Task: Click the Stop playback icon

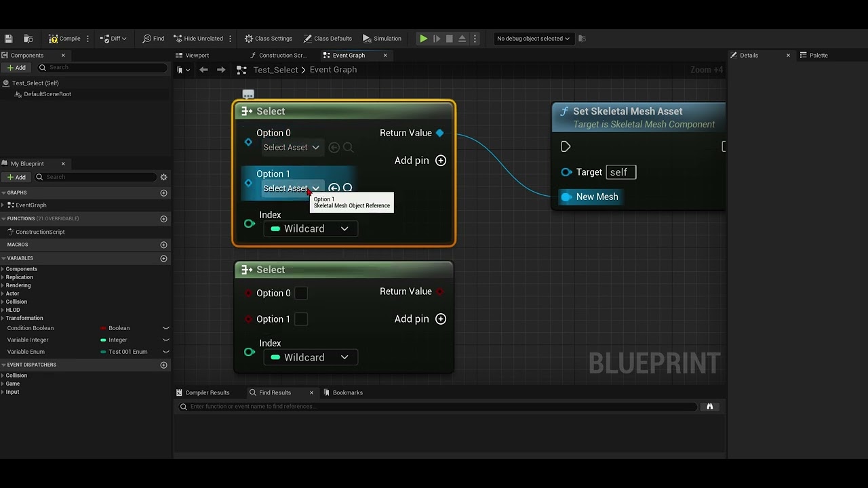Action: (x=449, y=39)
